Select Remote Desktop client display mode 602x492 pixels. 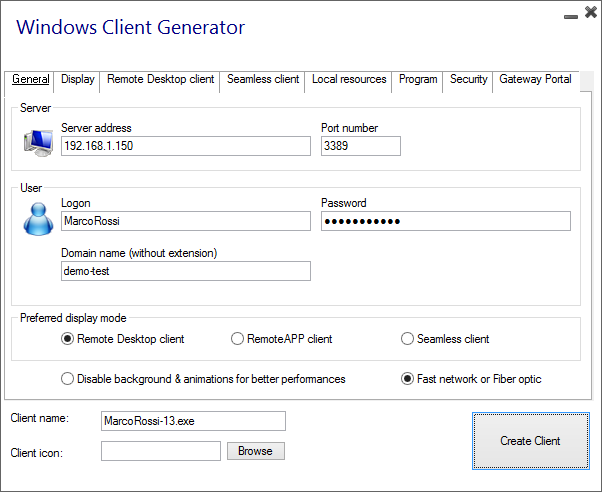coord(68,339)
